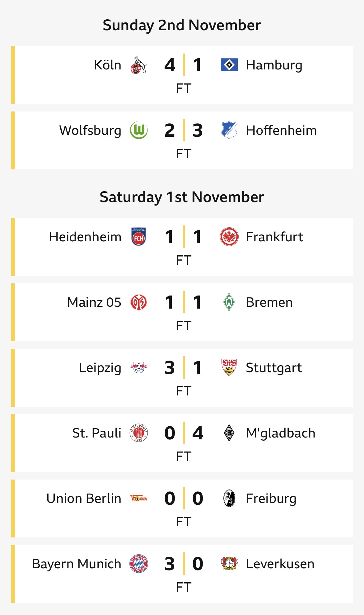Click the Union Berlin logo
This screenshot has height=615, width=364.
tap(138, 499)
